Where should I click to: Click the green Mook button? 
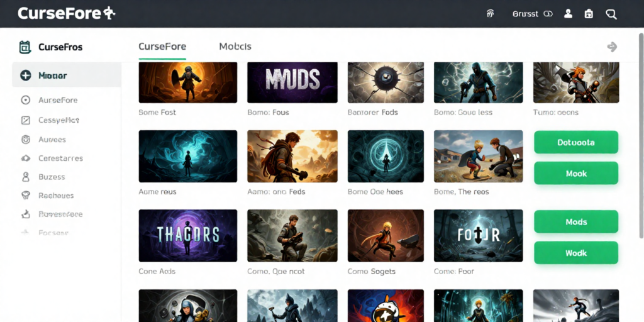tap(576, 173)
